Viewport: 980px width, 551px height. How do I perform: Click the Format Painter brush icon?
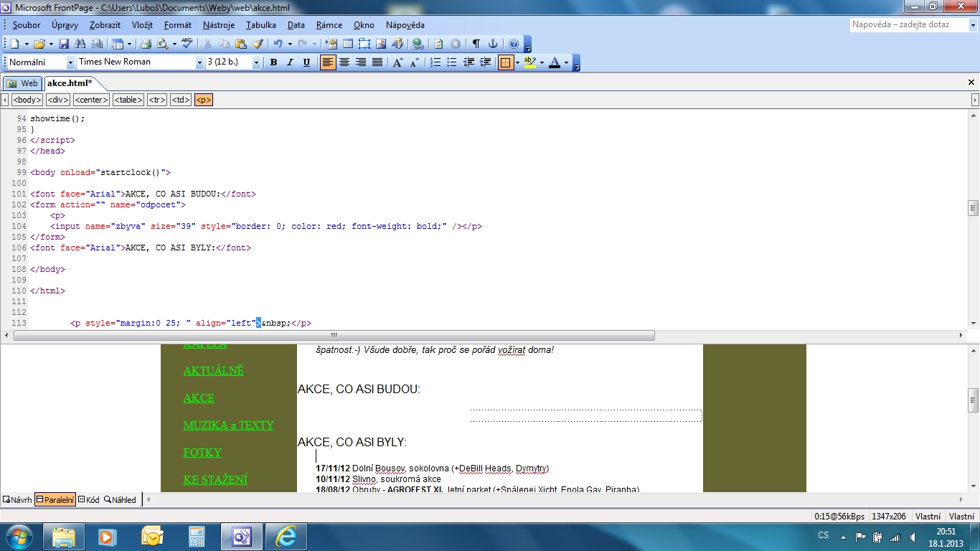[x=258, y=44]
